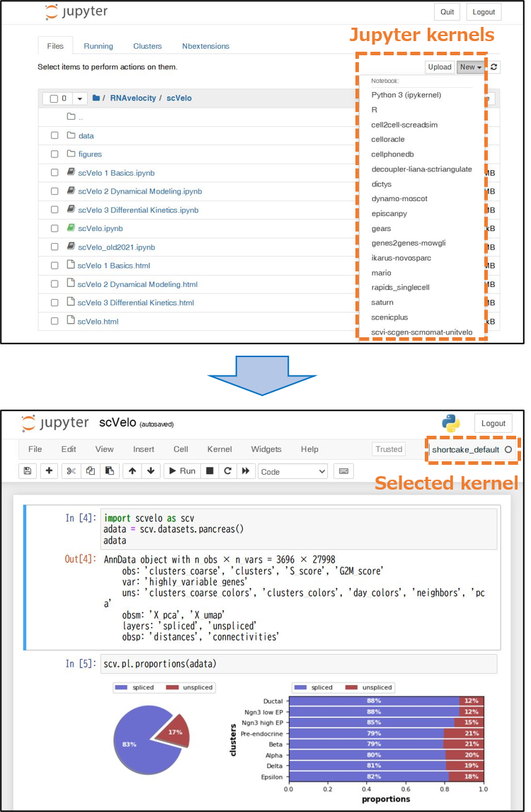Open the root folder icon in breadcrumb
The width and height of the screenshot is (531, 812).
96,98
